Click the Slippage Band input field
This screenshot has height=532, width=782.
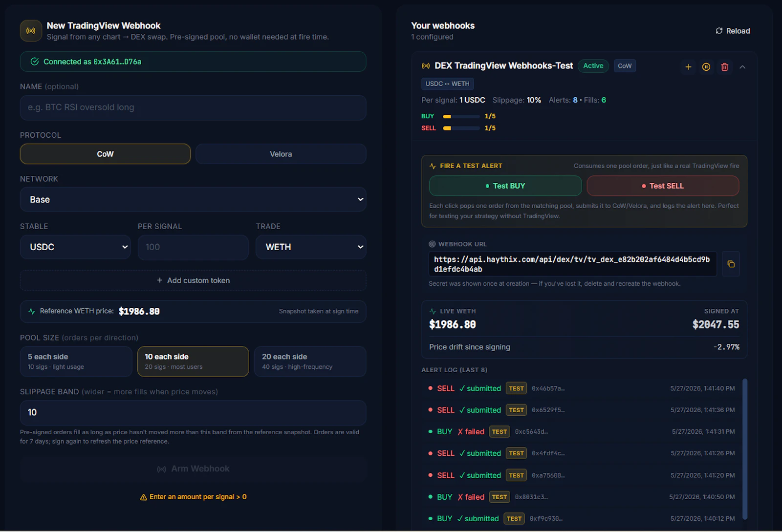[x=193, y=413]
